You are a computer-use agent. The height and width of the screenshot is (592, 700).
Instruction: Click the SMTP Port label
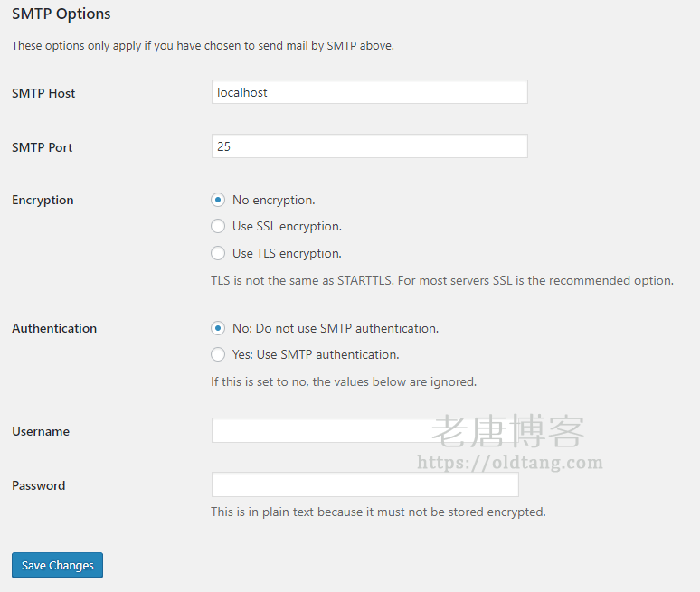[43, 147]
